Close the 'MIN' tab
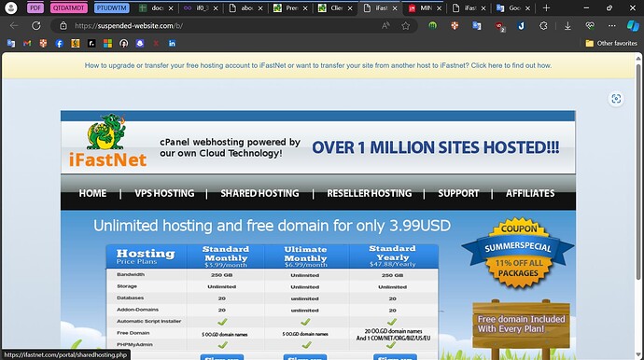 [439, 8]
